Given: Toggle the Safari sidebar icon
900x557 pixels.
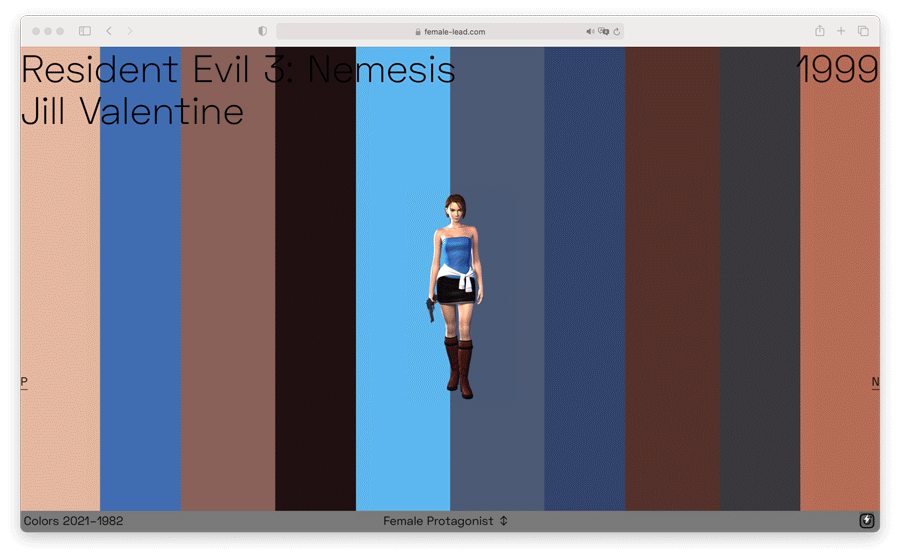Looking at the screenshot, I should [85, 31].
